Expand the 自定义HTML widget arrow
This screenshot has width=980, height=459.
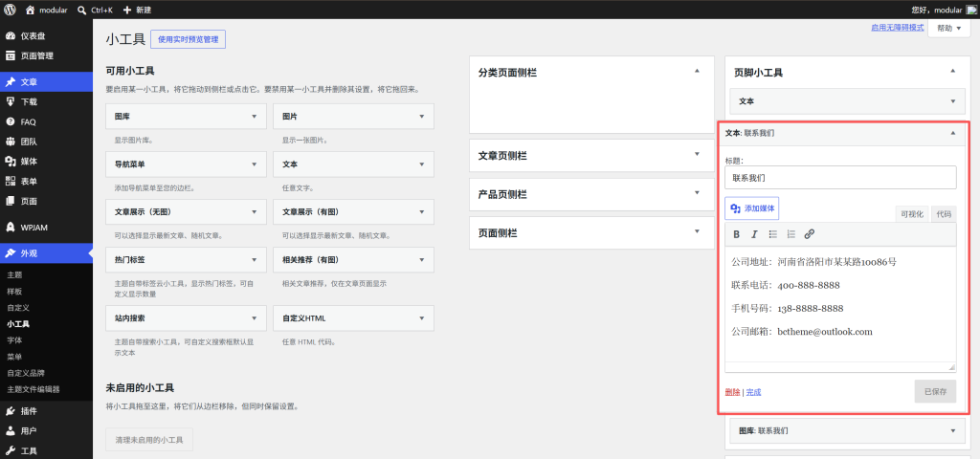pyautogui.click(x=422, y=317)
